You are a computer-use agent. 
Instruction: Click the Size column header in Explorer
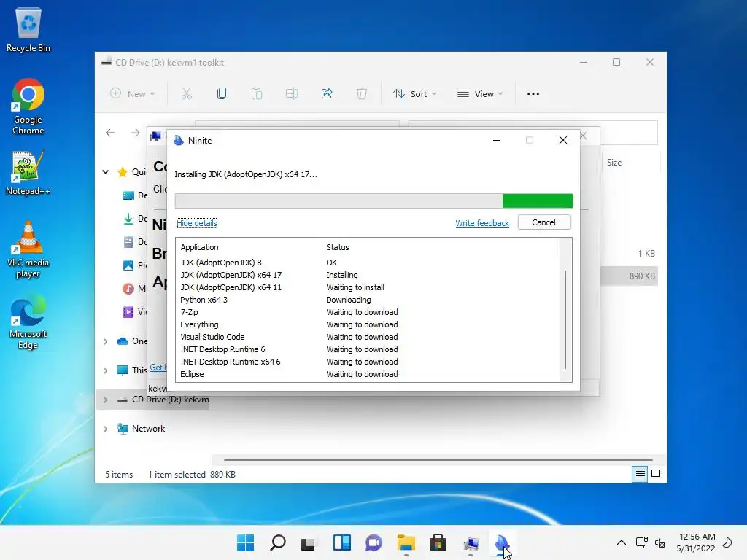[631, 163]
